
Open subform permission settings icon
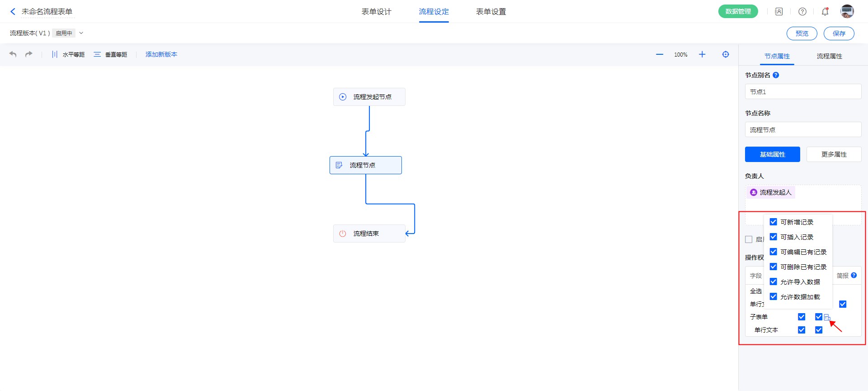pyautogui.click(x=827, y=317)
